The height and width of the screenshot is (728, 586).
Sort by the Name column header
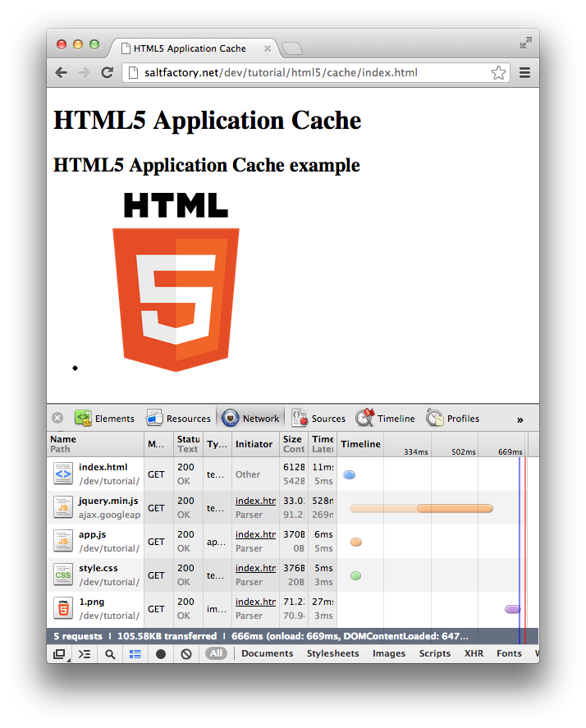(95, 444)
